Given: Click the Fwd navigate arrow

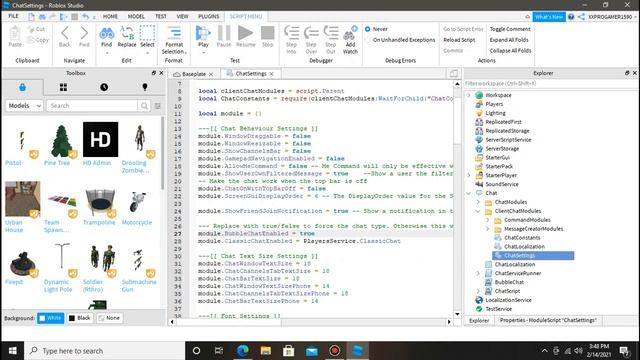Looking at the screenshot, I should tap(84, 33).
